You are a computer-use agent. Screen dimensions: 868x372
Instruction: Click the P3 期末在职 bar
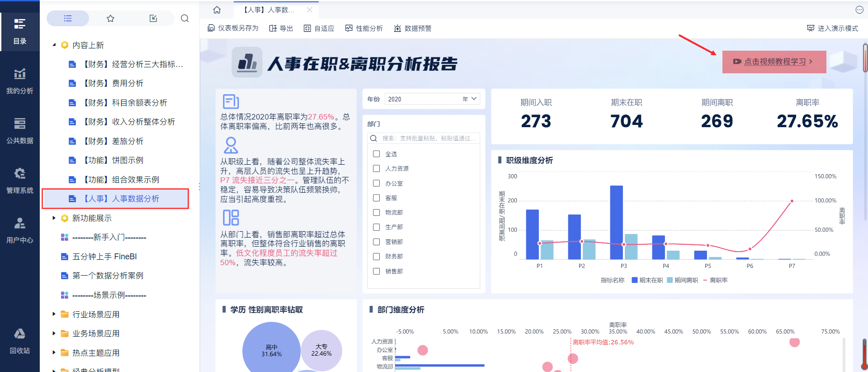[x=616, y=222]
